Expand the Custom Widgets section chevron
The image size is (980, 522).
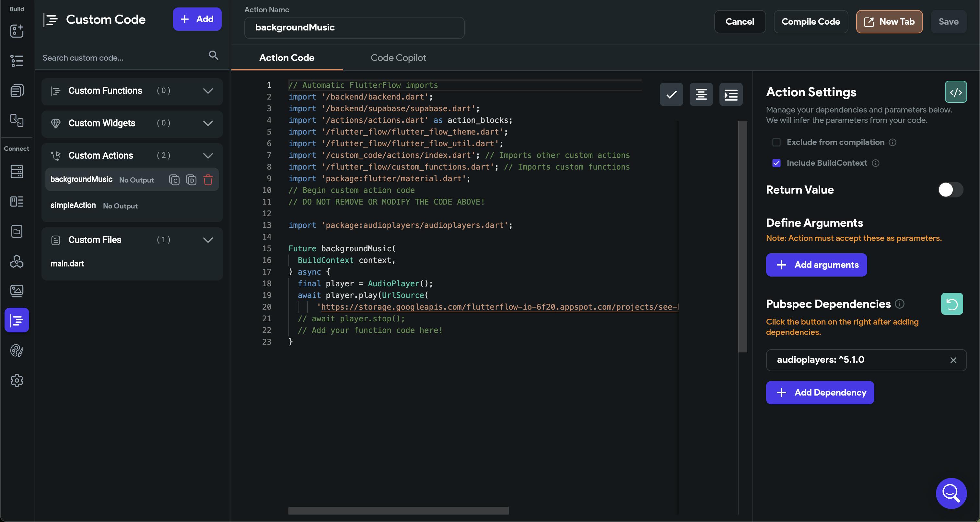208,123
